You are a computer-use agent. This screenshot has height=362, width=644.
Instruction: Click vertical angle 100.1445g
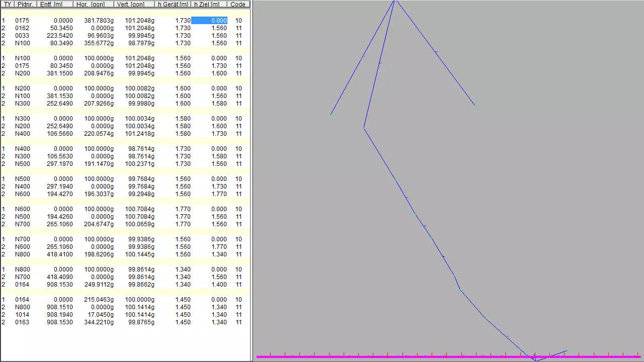coord(139,254)
